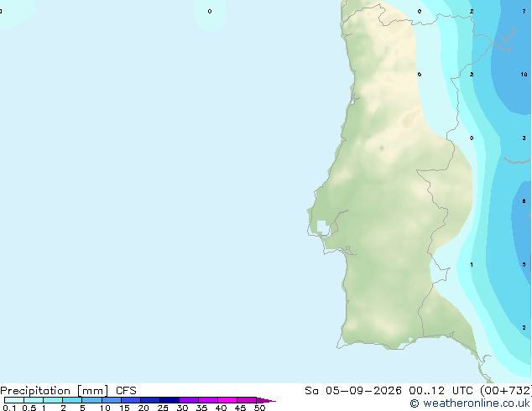This screenshot has width=532, height=411.
Task: Select the 2–5 mm legend color swatch
Action: 72,400
